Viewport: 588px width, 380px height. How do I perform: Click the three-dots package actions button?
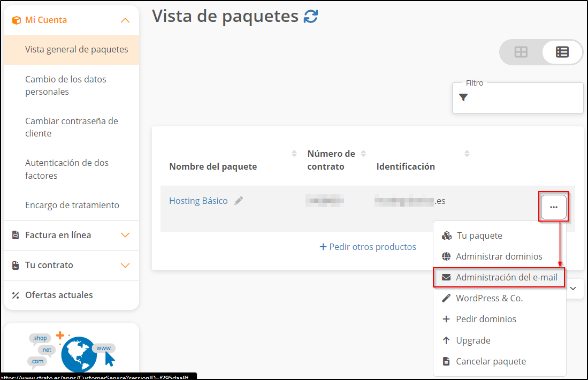[x=553, y=207]
